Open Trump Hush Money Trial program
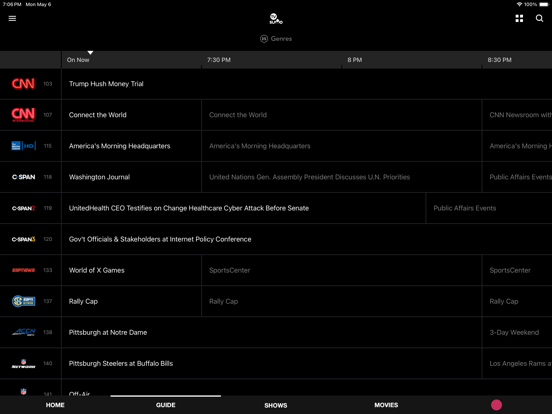The image size is (552, 414). 307,84
